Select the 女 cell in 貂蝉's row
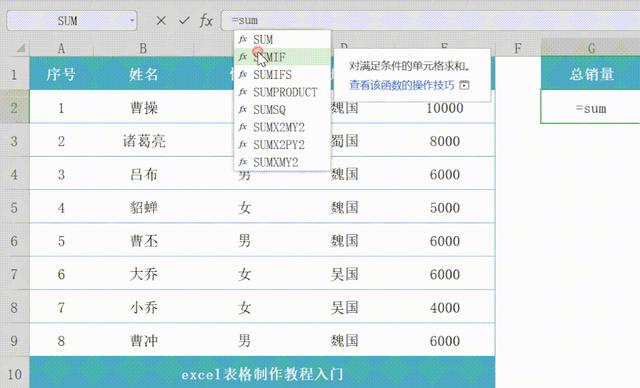640x388 pixels. click(244, 208)
